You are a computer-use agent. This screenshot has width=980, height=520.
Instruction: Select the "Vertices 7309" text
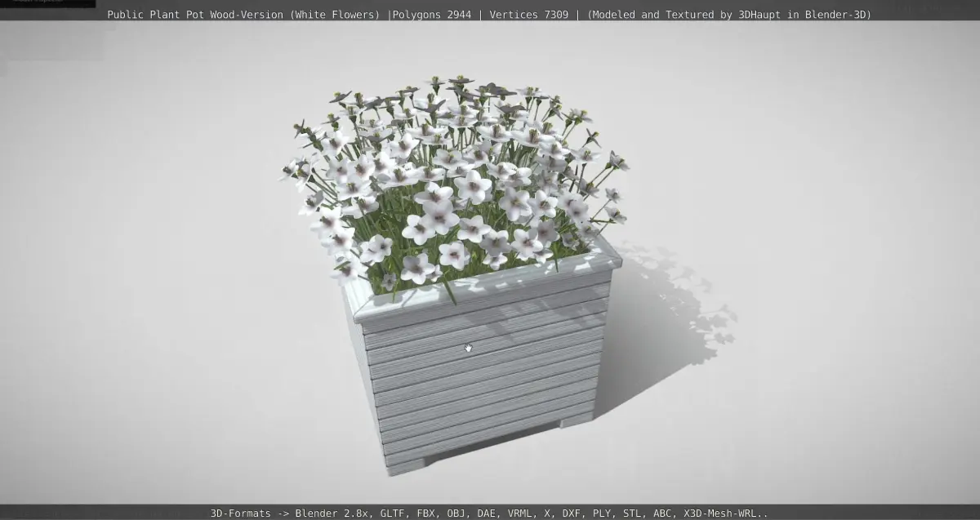[528, 15]
